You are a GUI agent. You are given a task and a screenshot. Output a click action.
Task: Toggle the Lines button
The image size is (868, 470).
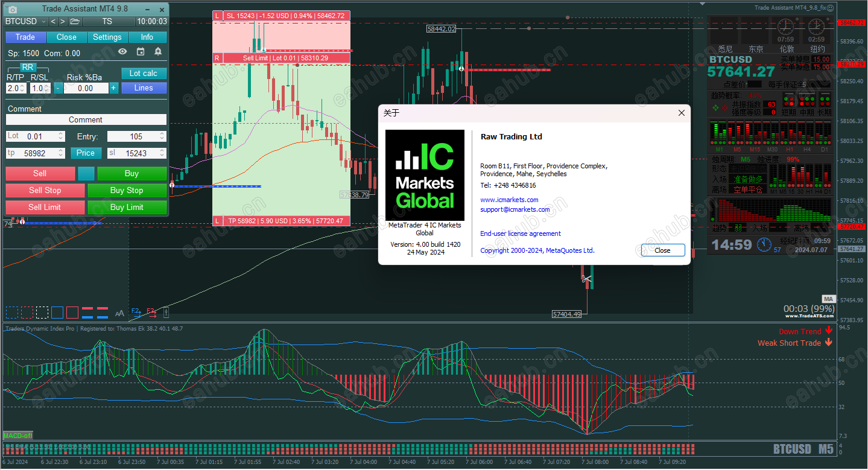pyautogui.click(x=144, y=88)
